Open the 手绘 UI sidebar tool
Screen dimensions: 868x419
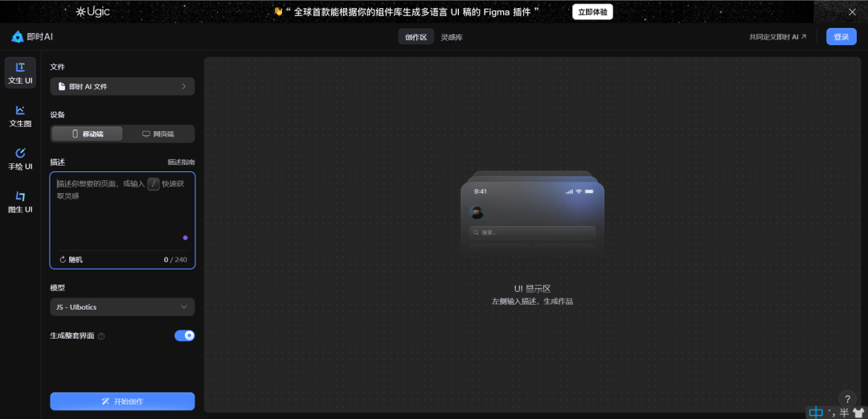point(20,154)
